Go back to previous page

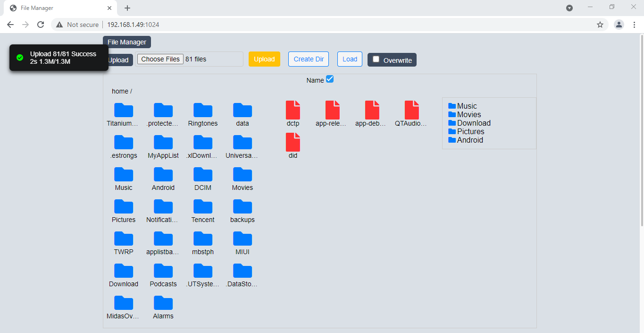tap(10, 25)
